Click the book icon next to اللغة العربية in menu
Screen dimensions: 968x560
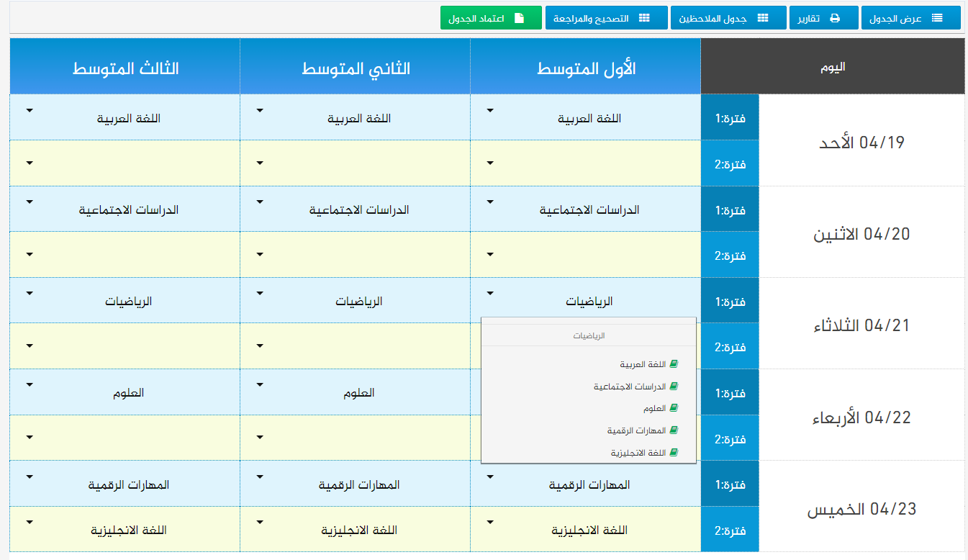(674, 365)
